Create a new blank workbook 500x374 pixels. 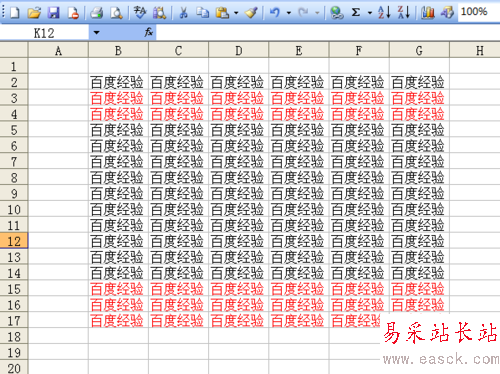tap(15, 13)
